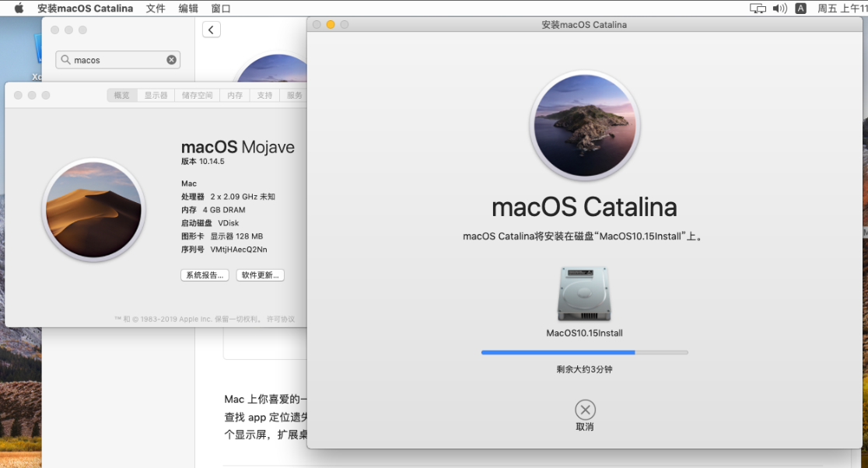Click the 剩余大约3分钟 remaining time text
Screen dimensions: 868x468
click(x=585, y=369)
